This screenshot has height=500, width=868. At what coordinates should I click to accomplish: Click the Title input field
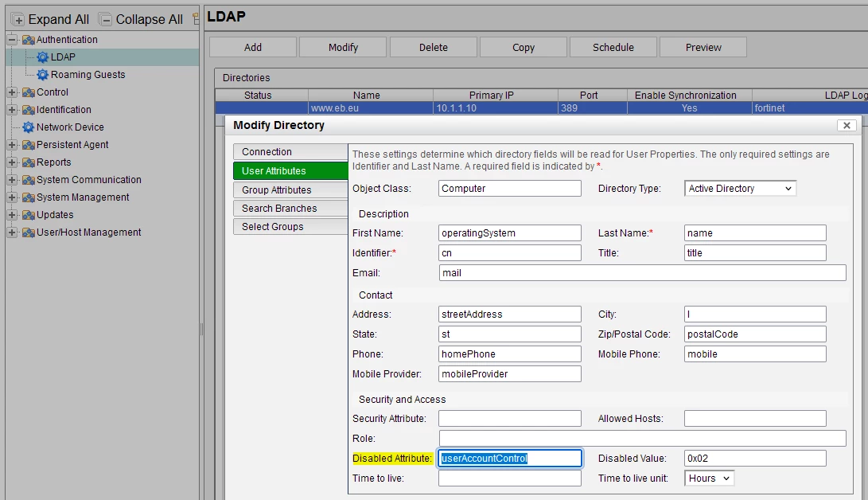click(x=755, y=253)
